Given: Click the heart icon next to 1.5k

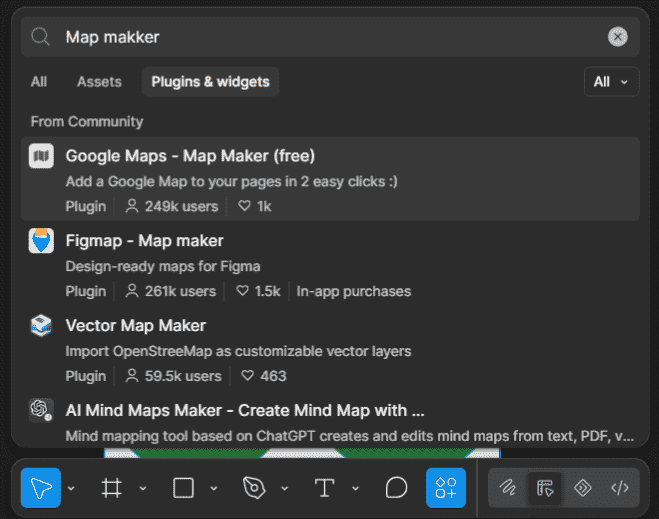Looking at the screenshot, I should pos(243,291).
